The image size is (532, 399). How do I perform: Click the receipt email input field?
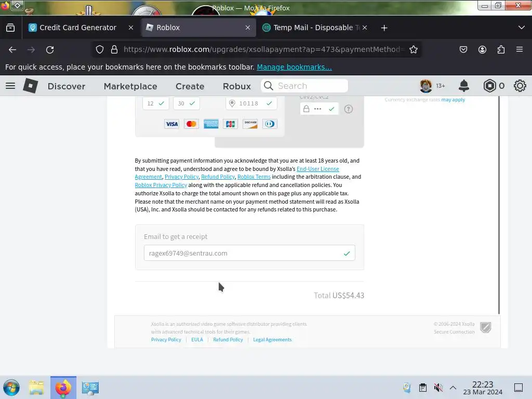coord(249,253)
